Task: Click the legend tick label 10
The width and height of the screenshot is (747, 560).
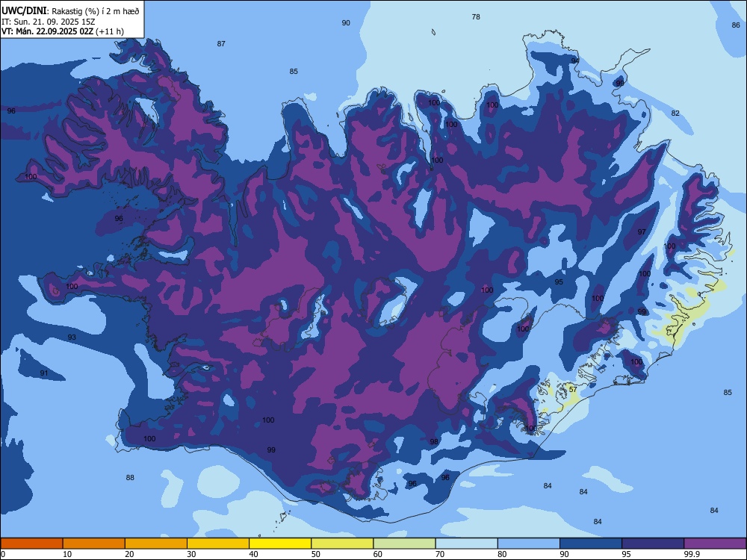Action: click(x=67, y=554)
